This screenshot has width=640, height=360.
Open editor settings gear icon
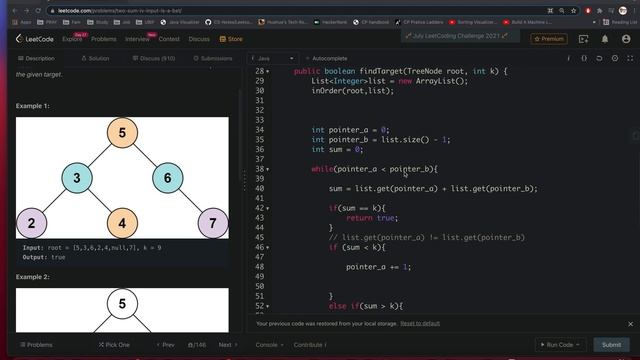(615, 58)
